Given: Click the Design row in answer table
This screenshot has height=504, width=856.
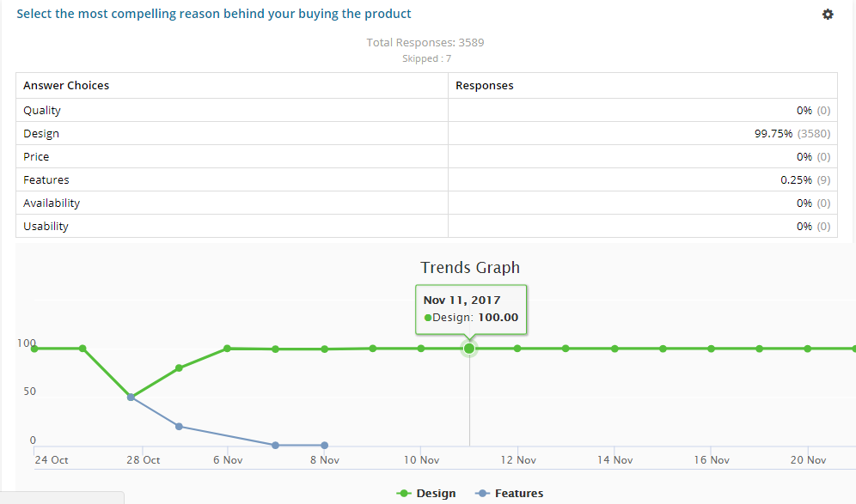Looking at the screenshot, I should pos(426,133).
